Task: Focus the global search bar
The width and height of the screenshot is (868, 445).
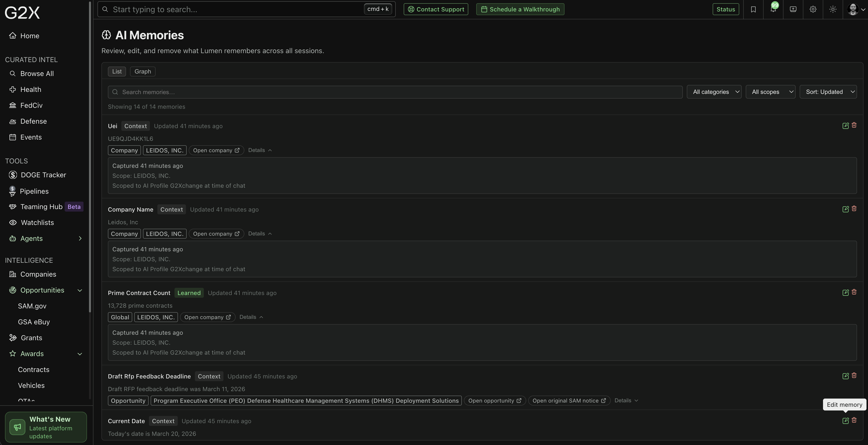Action: click(246, 9)
